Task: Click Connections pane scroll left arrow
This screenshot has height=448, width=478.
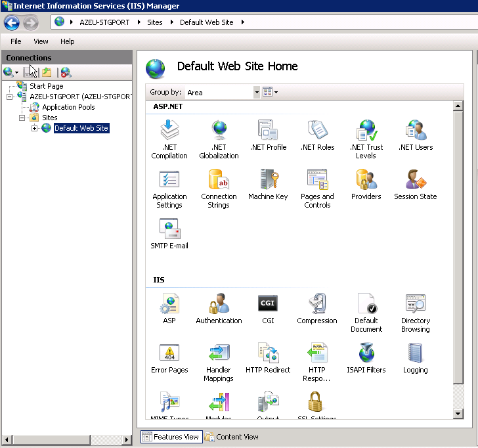Action: [x=7, y=439]
